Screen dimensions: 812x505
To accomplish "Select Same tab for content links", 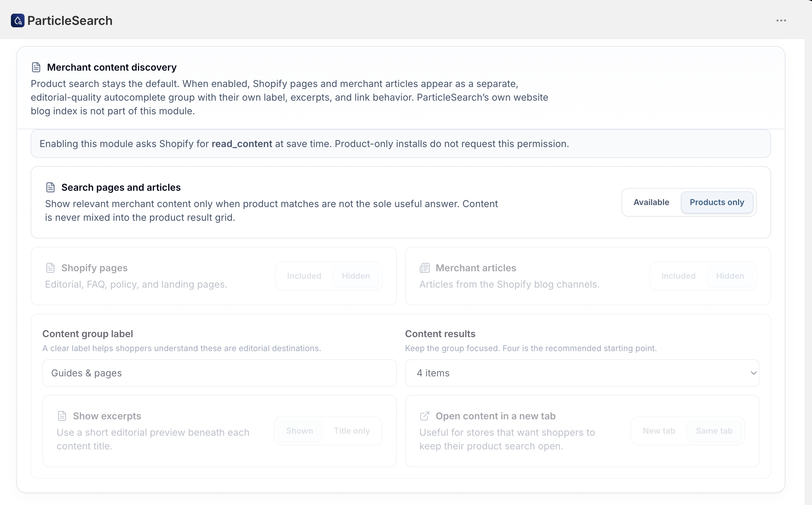I will 714,431.
